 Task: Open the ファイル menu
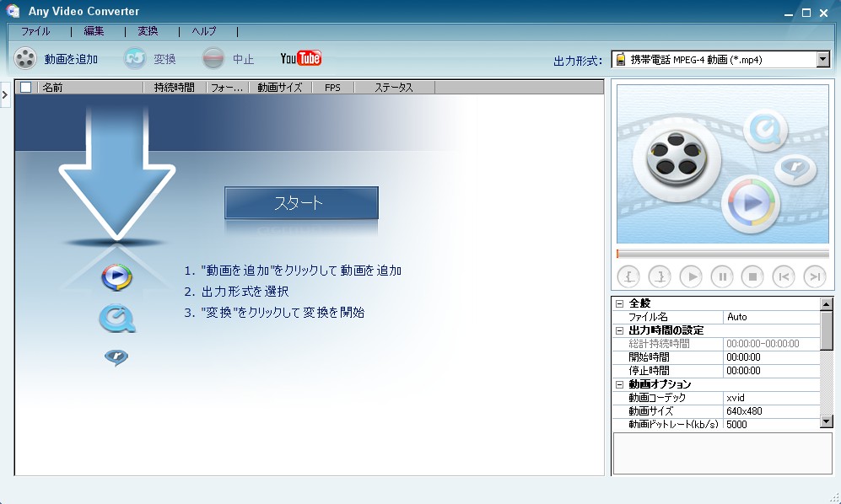(x=35, y=31)
